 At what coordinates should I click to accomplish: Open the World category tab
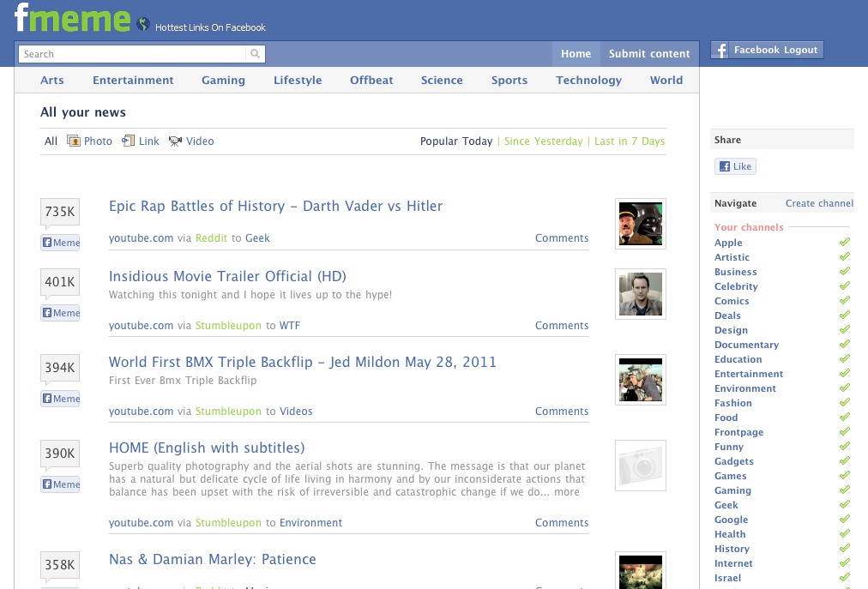tap(666, 80)
